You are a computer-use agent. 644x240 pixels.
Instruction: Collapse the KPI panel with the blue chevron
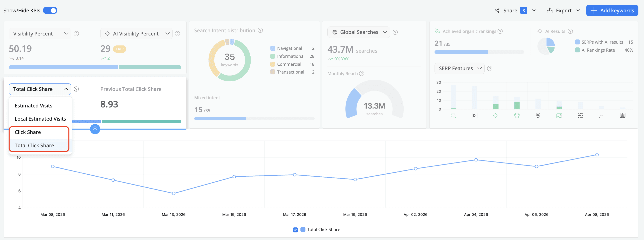(95, 129)
